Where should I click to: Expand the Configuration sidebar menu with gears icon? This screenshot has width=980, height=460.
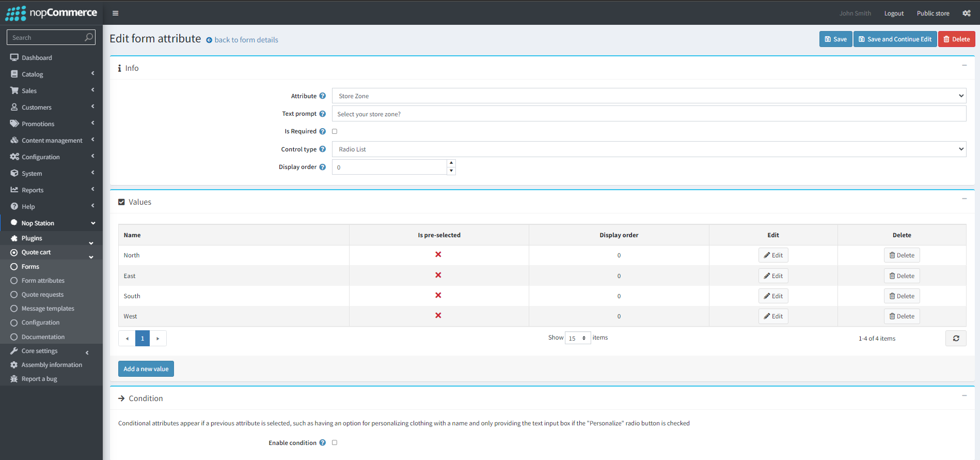click(51, 157)
